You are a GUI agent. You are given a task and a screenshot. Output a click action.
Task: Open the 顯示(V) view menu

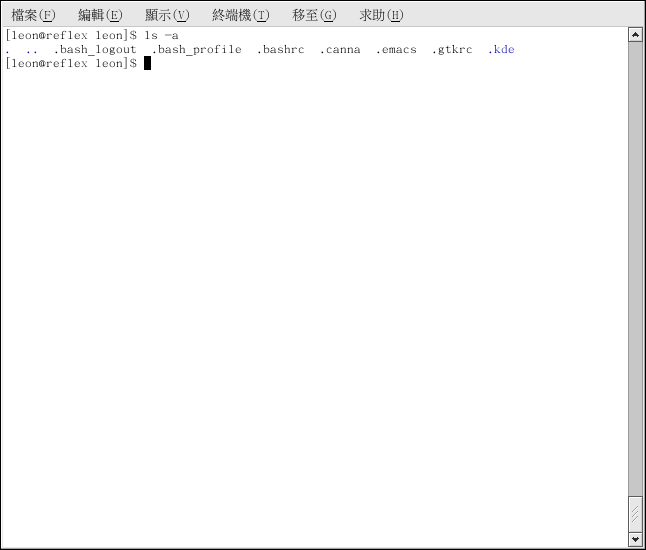point(166,15)
